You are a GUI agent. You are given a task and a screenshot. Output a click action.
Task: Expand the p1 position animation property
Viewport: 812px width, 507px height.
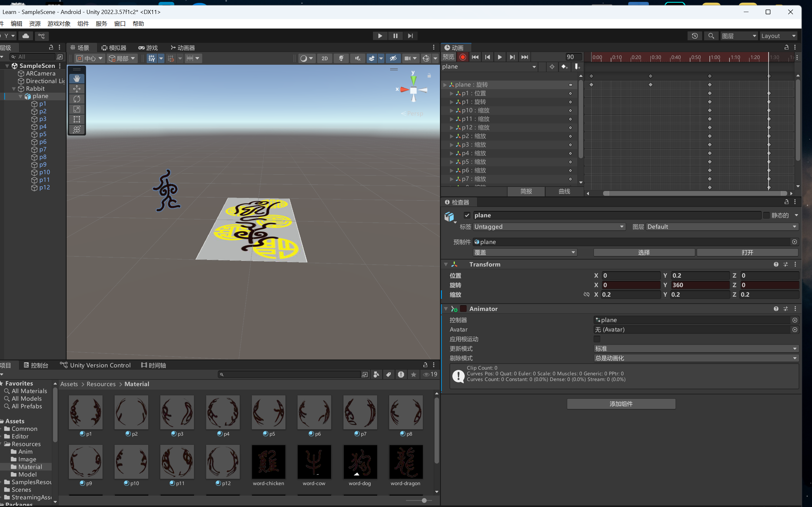[451, 93]
